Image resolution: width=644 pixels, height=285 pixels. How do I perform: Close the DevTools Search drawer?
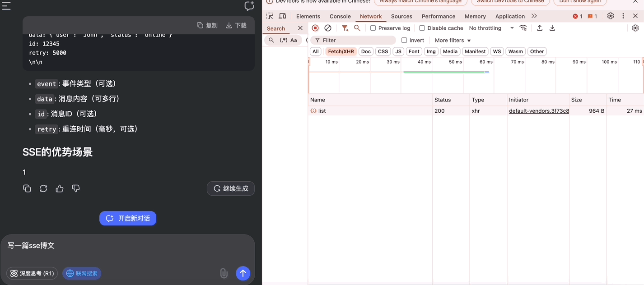tap(300, 28)
